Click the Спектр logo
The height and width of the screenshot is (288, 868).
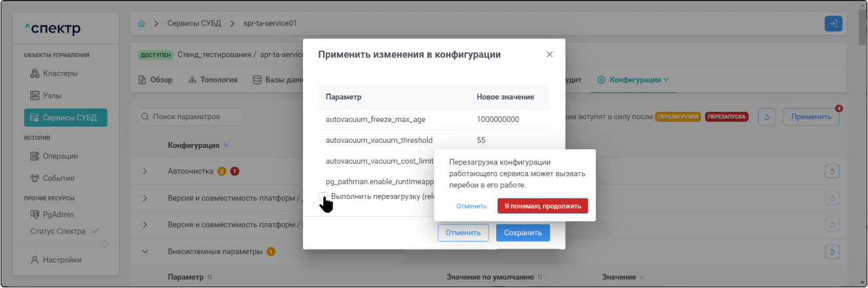click(x=52, y=29)
